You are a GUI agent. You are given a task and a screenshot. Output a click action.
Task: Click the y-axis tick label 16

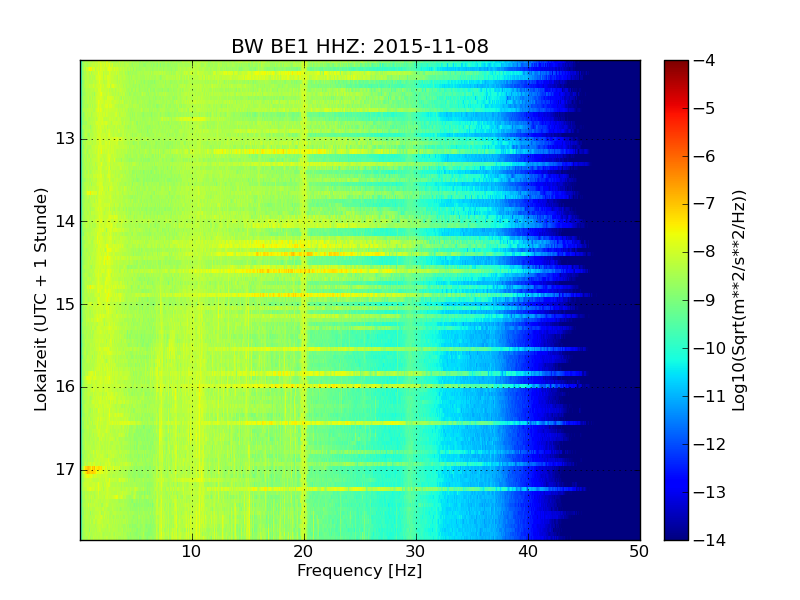tap(65, 387)
